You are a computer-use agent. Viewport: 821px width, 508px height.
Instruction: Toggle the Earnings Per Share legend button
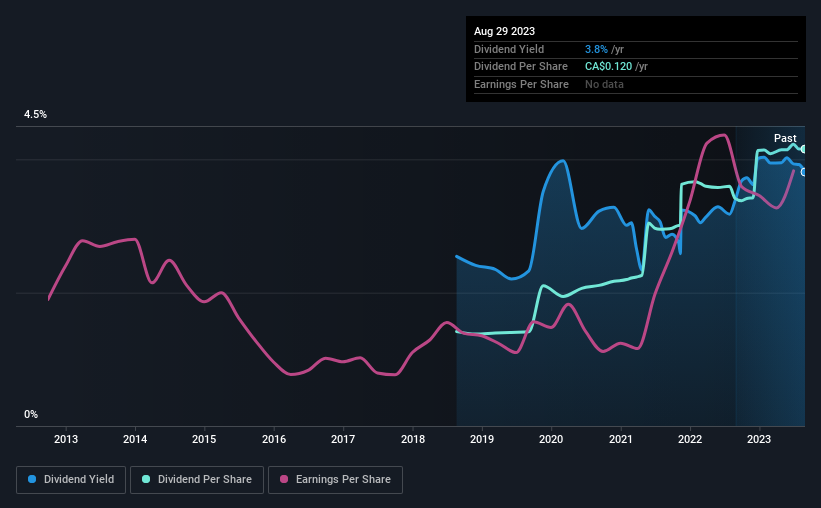[335, 480]
